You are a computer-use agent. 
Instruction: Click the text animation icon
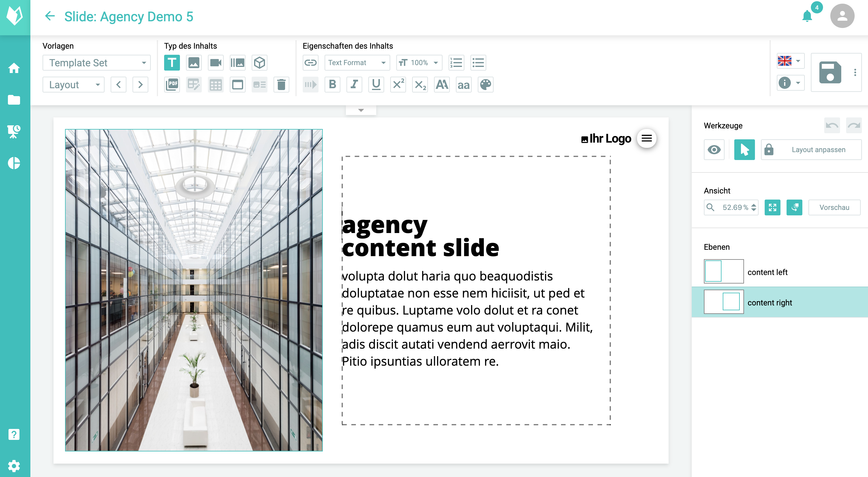coord(310,84)
